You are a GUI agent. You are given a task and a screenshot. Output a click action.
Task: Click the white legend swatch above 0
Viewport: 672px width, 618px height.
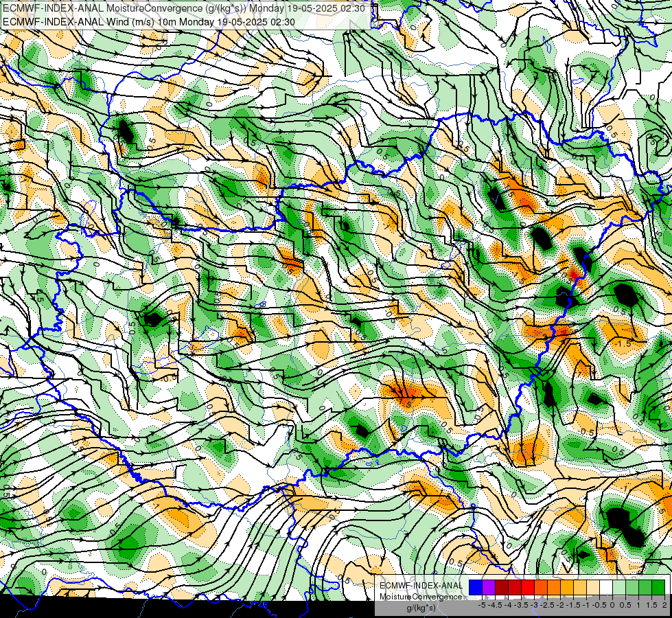pos(606,587)
